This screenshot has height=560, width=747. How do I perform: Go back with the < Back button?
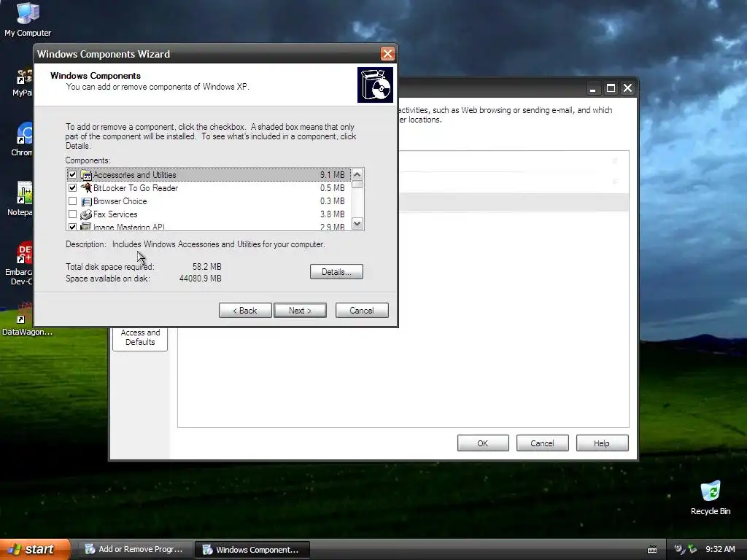245,311
